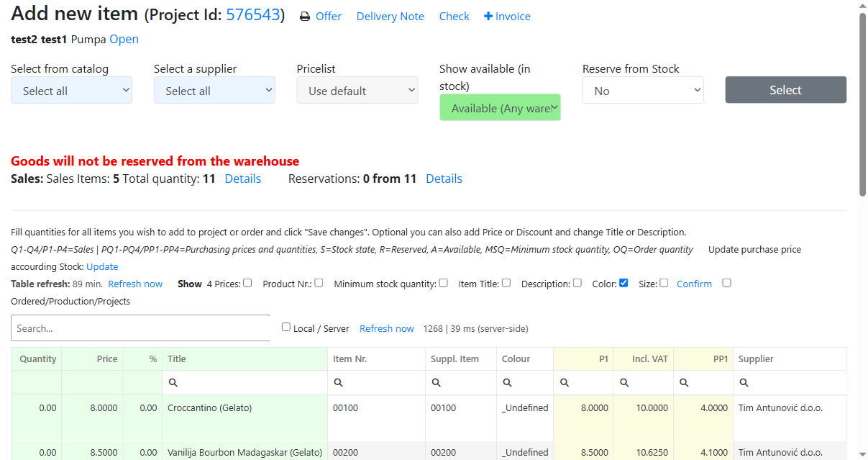Click search icon in Incl. VAT column filter

pos(623,383)
